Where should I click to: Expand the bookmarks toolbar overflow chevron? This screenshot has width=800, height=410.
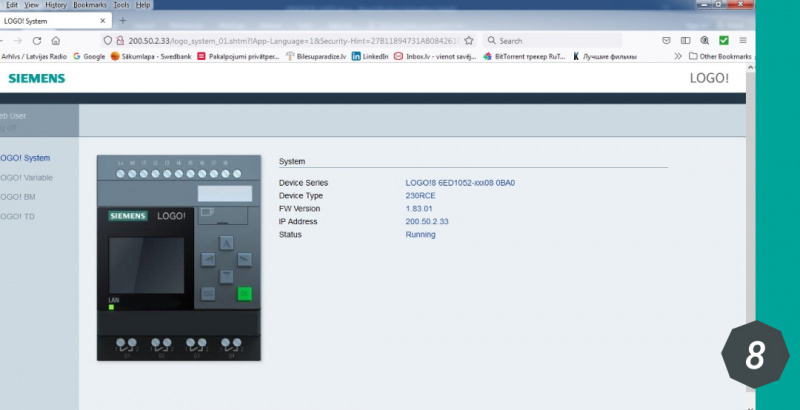(679, 56)
